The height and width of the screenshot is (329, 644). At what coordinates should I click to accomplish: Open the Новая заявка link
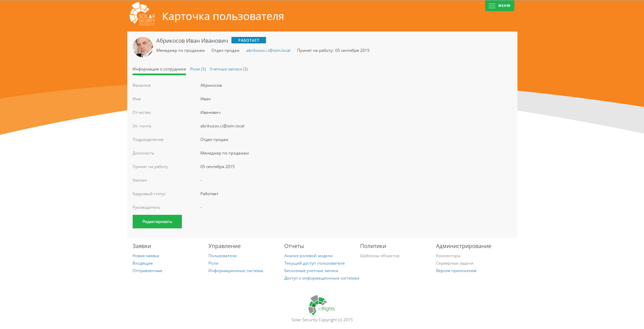click(x=146, y=256)
